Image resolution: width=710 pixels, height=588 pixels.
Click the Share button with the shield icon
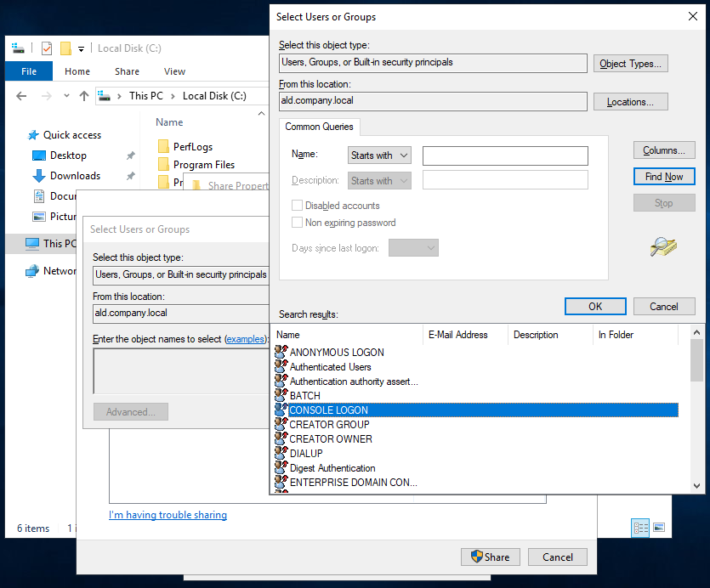click(491, 557)
